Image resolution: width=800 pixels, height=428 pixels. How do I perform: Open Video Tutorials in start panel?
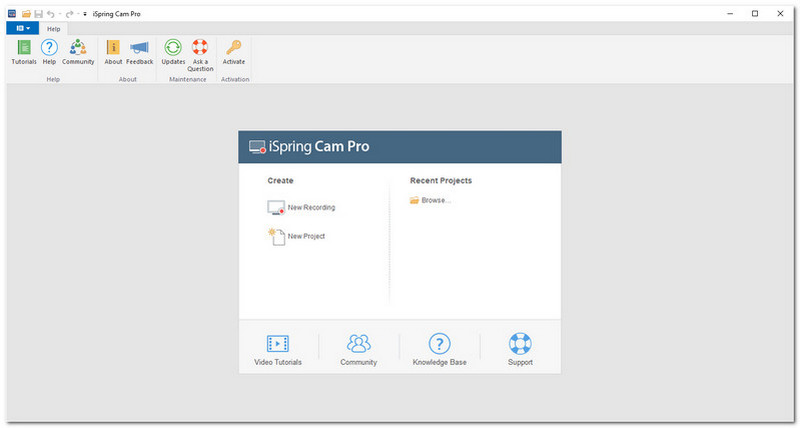coord(278,350)
